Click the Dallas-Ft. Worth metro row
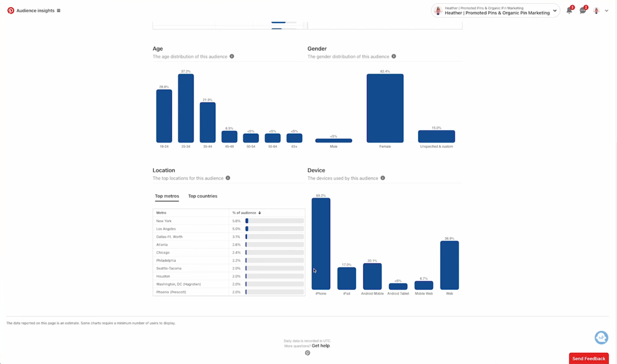Viewport: 617px width, 364px height. 229,237
